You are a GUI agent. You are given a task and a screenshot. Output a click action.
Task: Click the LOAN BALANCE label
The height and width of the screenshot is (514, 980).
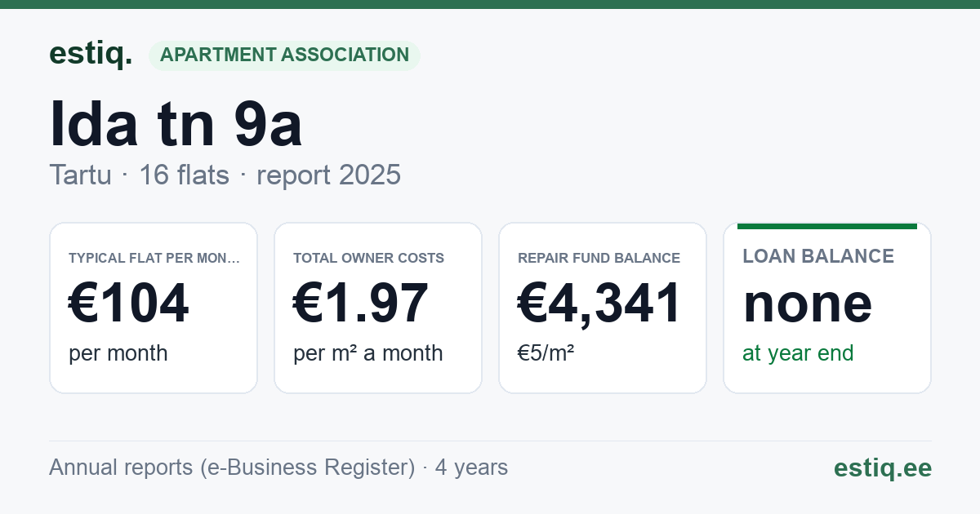pyautogui.click(x=818, y=256)
